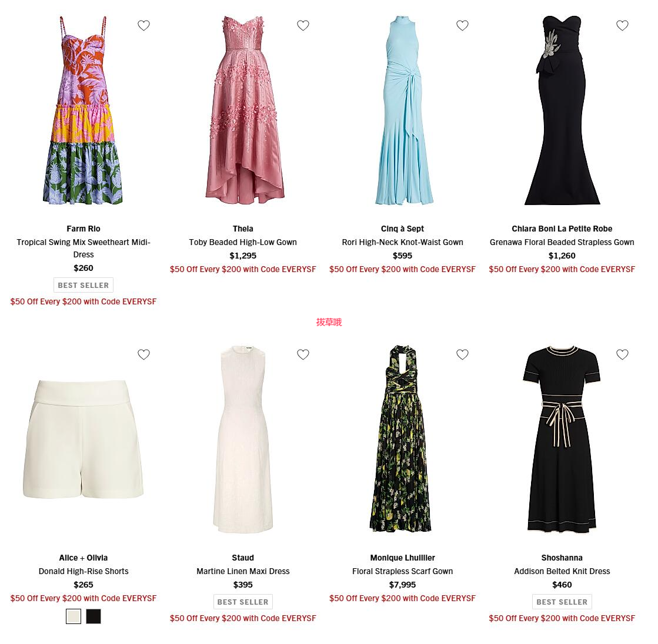This screenshot has height=644, width=658.
Task: Open Toby Beaded High-Low Gown link
Action: point(243,242)
